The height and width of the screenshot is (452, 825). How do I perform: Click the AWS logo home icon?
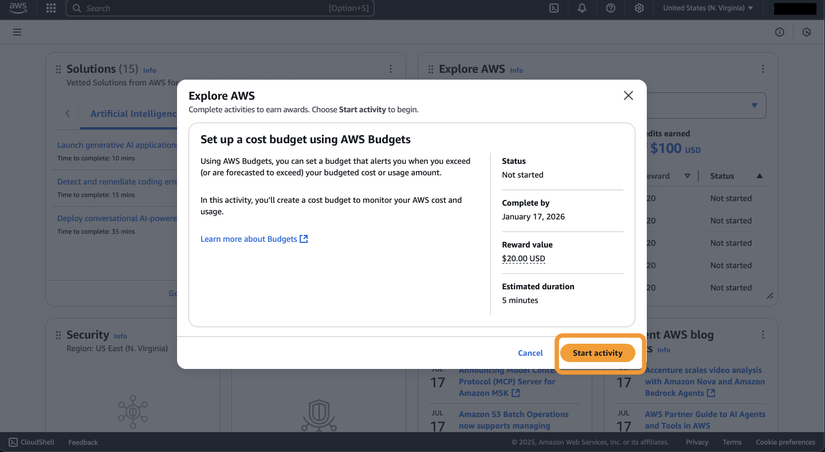click(x=18, y=8)
